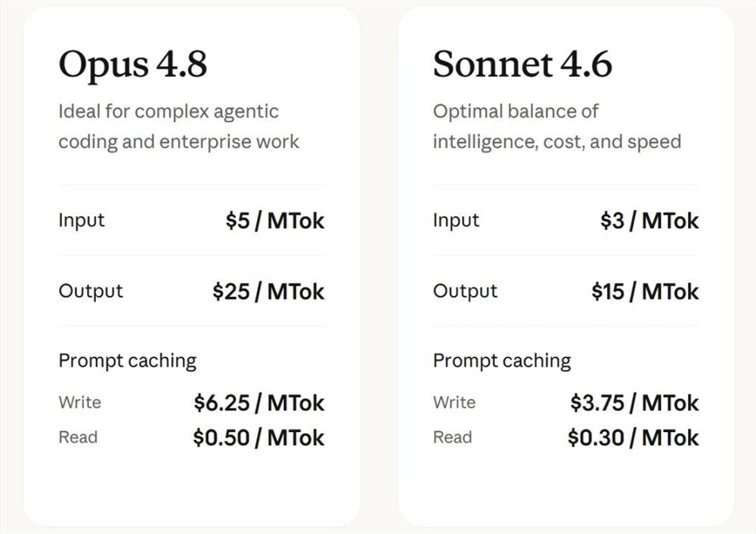This screenshot has height=534, width=756.
Task: Click the Read label in the Sonnet card
Action: point(452,437)
